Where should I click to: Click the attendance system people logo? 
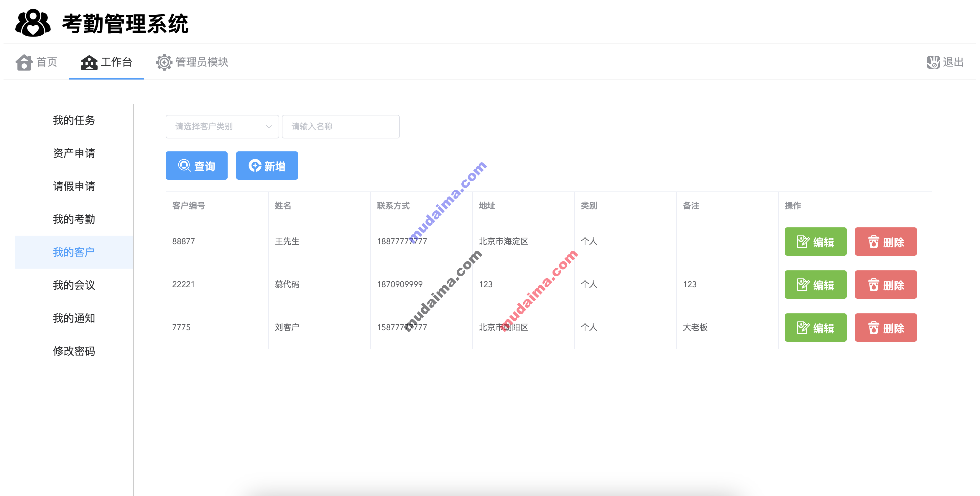[33, 23]
